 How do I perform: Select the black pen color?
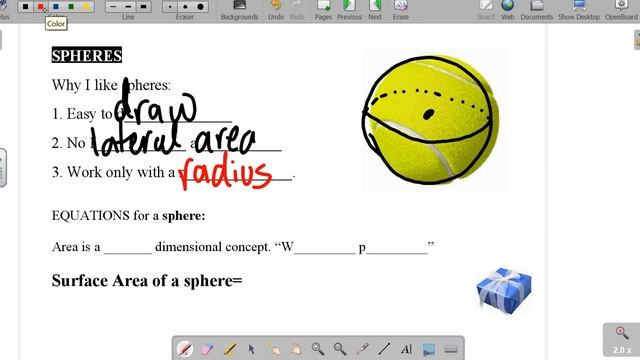(25, 7)
